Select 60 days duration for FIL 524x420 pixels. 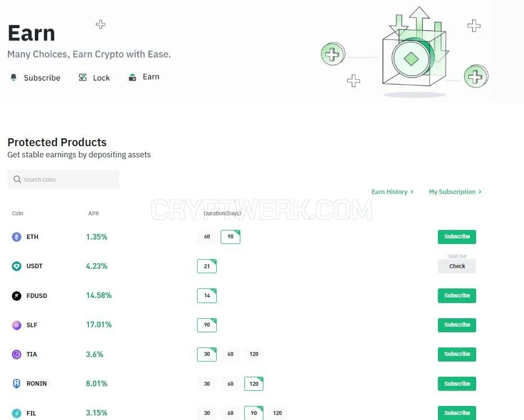[230, 413]
